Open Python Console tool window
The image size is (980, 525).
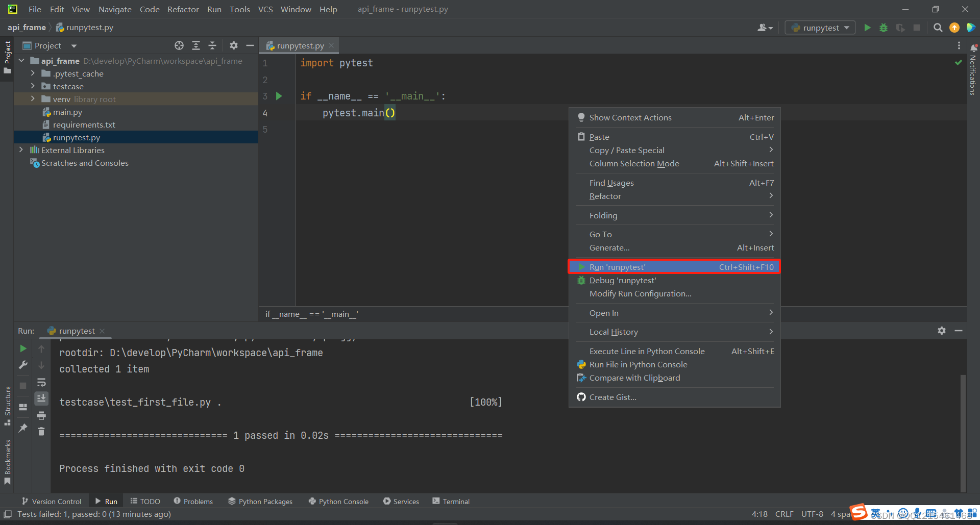tap(338, 502)
